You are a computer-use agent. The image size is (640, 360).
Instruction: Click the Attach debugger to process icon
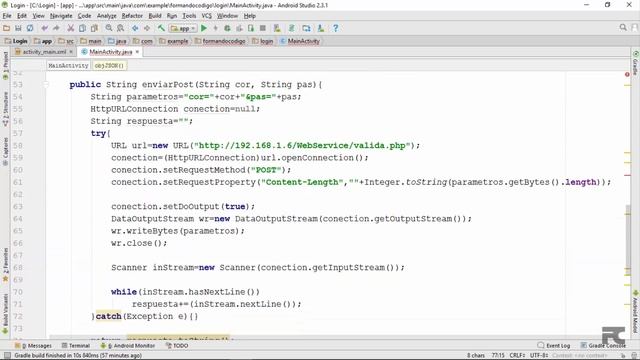coord(251,28)
